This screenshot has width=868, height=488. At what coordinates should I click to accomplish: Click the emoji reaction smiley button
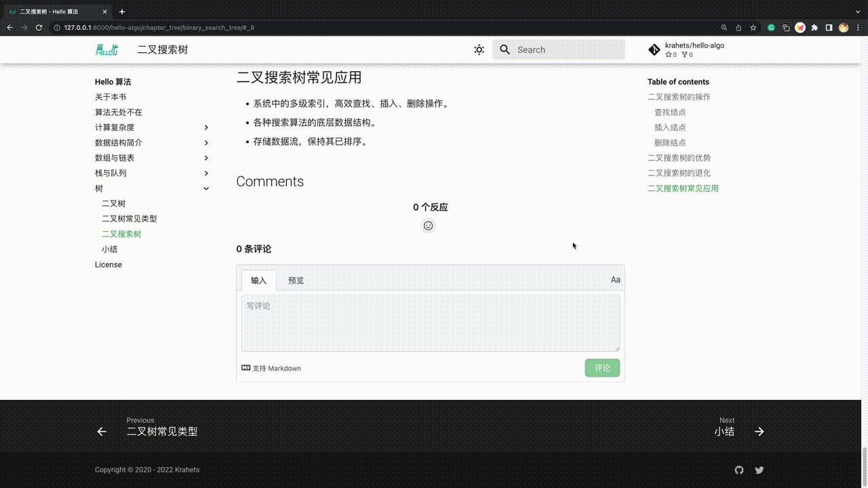point(428,226)
